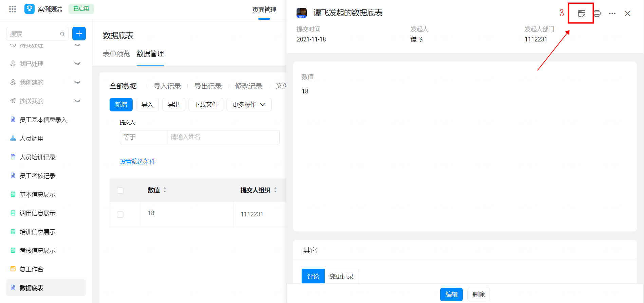The image size is (644, 303).
Task: Open the 更多操作 dropdown
Action: pyautogui.click(x=249, y=105)
